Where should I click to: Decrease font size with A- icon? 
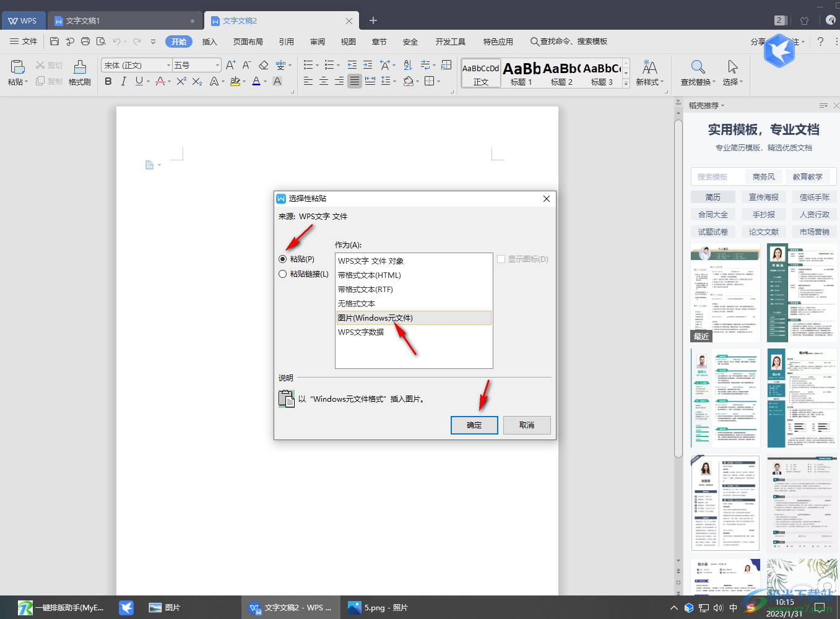(246, 65)
